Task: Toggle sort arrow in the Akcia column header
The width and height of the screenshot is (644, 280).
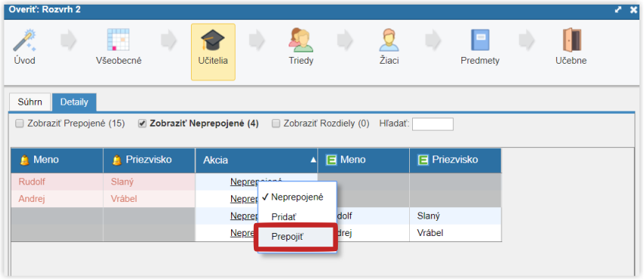Action: 313,160
